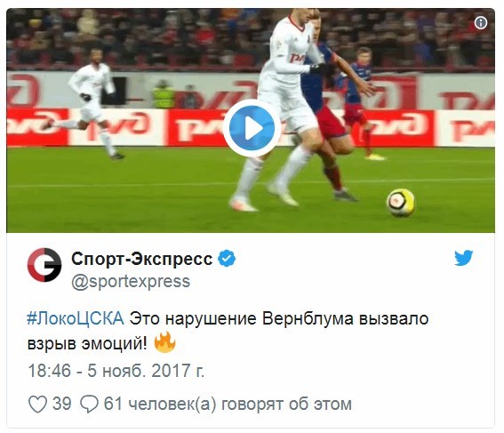The height and width of the screenshot is (433, 504).
Task: Click the like count 39
Action: pos(61,404)
